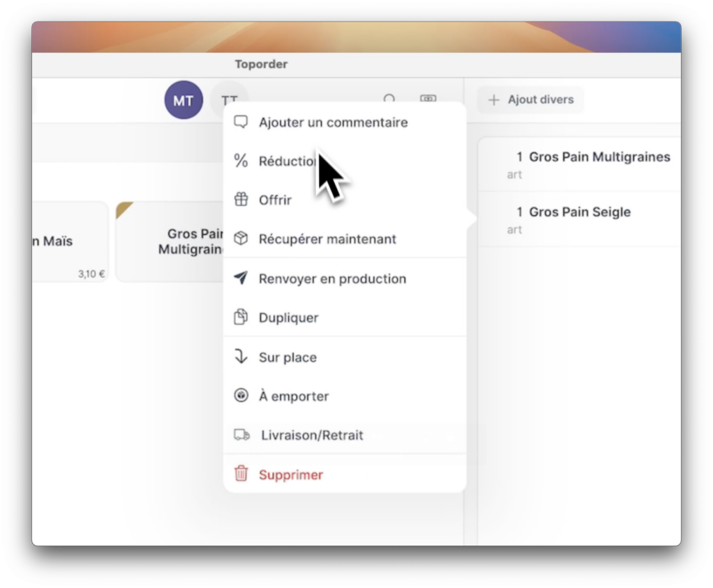Click the Dupliquer copy icon
This screenshot has height=588, width=713.
tap(241, 318)
